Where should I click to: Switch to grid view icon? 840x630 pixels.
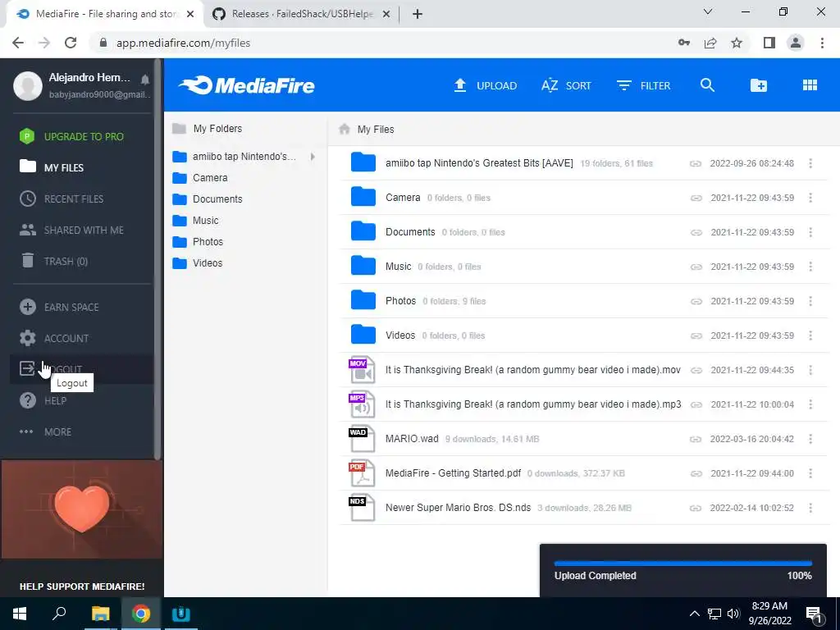(810, 85)
